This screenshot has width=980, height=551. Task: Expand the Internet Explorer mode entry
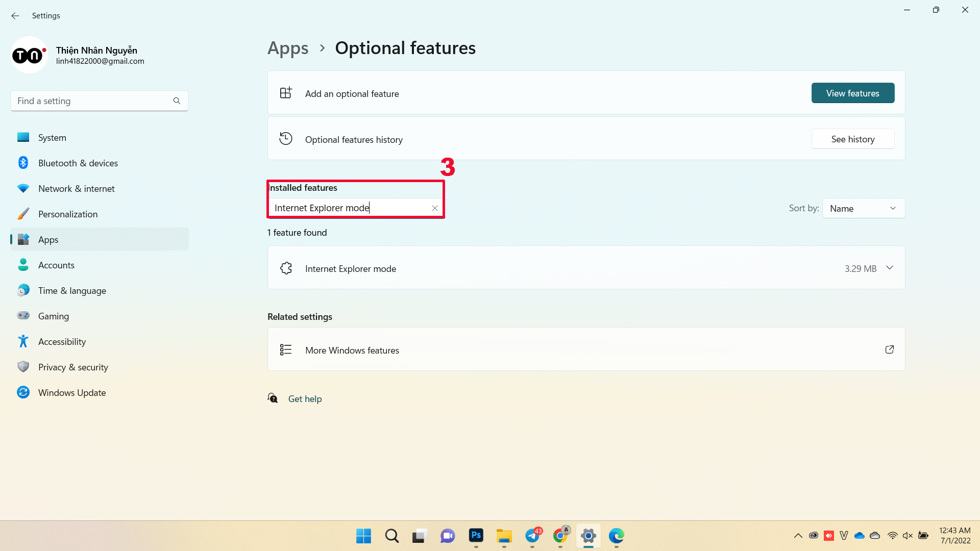(x=890, y=268)
